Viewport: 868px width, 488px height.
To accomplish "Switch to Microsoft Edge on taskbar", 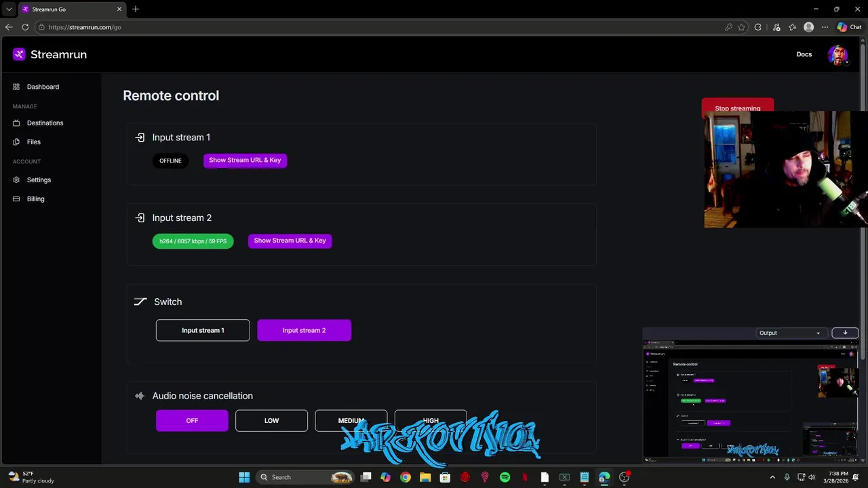I will [604, 477].
